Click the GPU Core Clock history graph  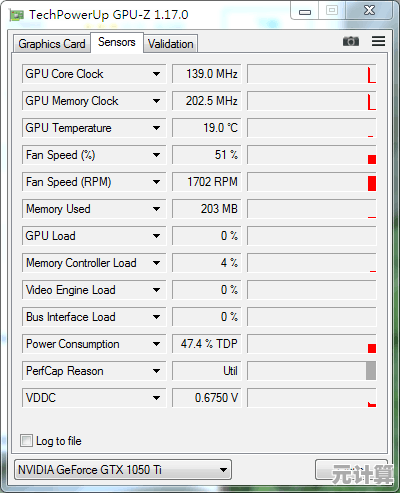[312, 74]
